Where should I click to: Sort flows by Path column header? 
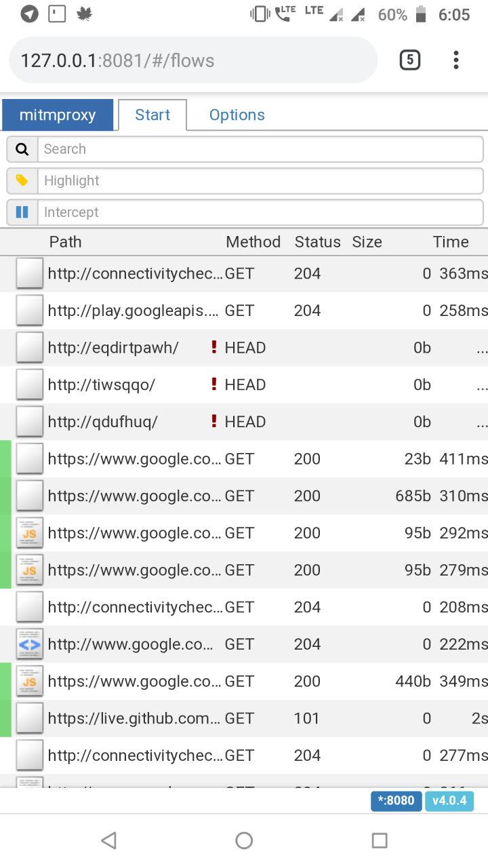coord(66,242)
